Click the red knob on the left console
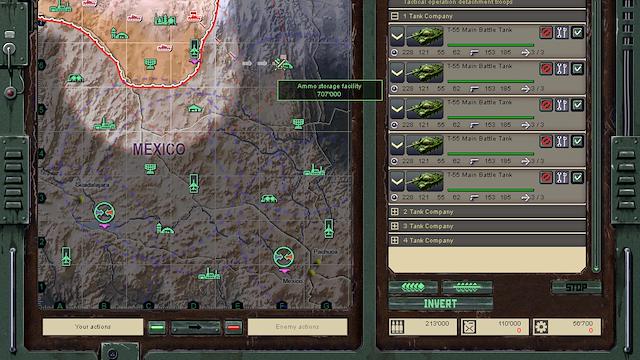Screen dimensions: 640x360 10,93
